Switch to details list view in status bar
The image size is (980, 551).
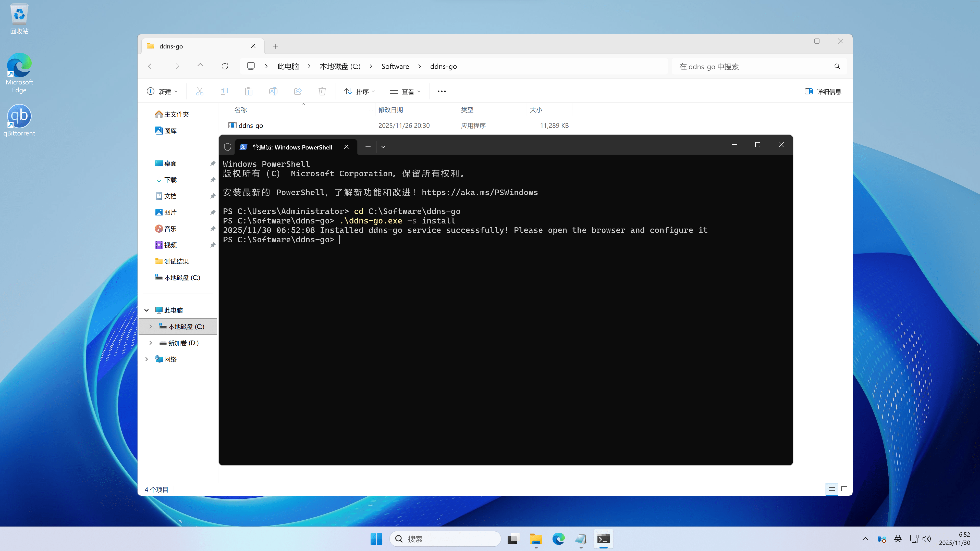832,490
